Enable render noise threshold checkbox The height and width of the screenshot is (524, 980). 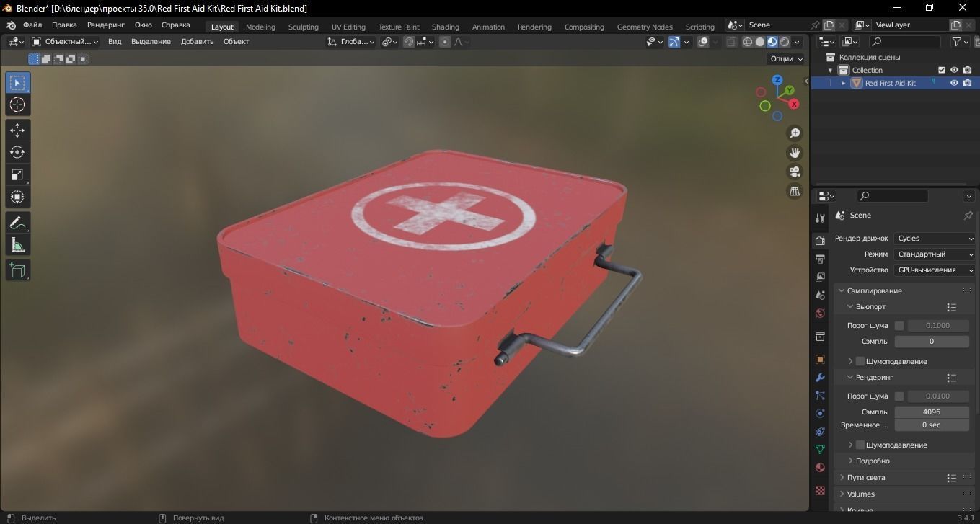tap(899, 396)
